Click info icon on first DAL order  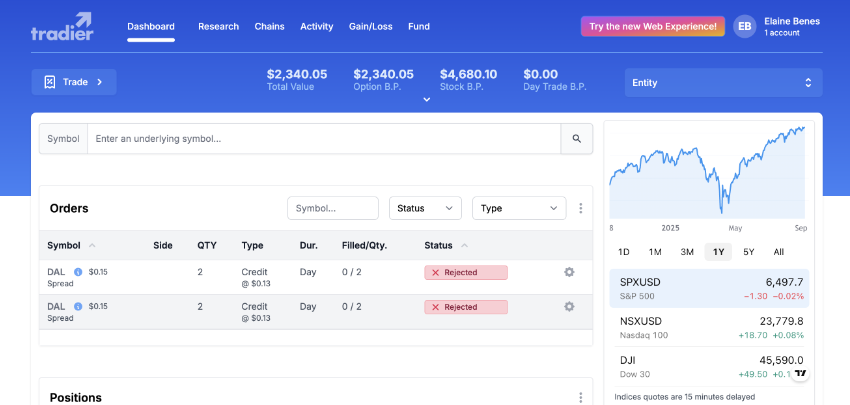pos(78,272)
